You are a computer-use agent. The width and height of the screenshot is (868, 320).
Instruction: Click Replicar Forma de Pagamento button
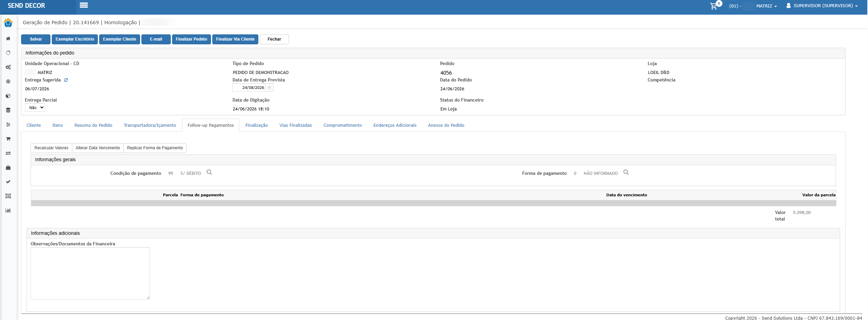point(155,148)
